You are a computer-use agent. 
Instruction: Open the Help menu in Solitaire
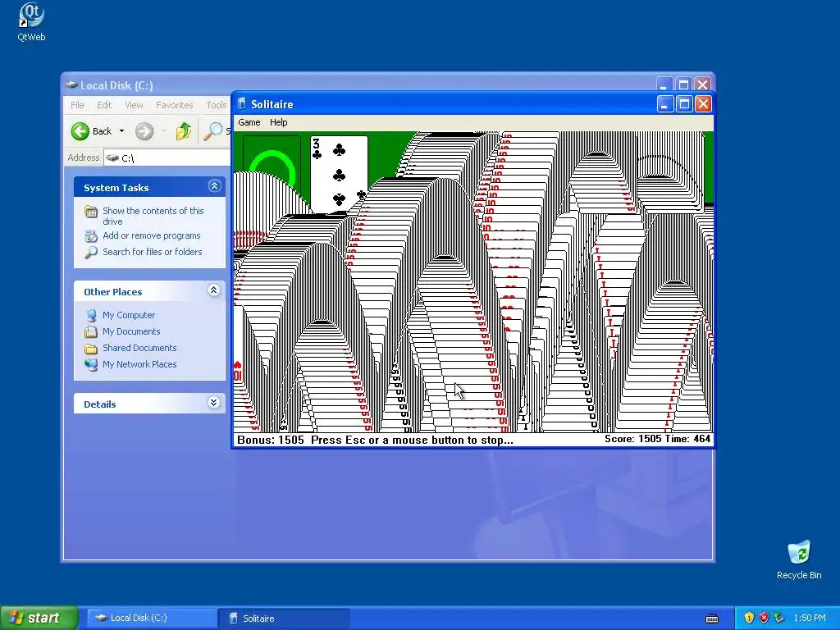pyautogui.click(x=279, y=122)
